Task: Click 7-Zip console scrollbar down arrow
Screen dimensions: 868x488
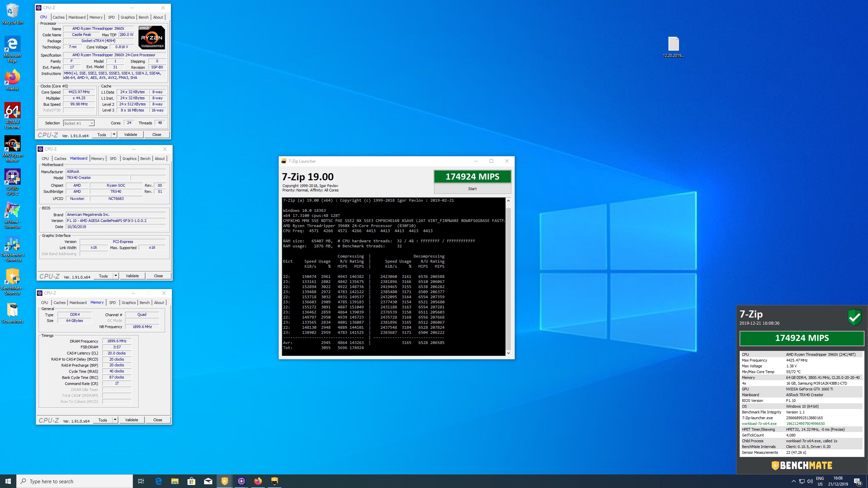Action: (508, 353)
